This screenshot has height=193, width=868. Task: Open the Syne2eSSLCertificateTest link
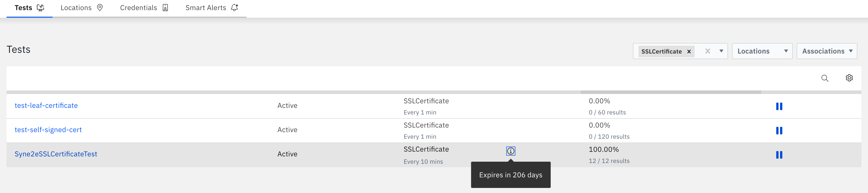pyautogui.click(x=56, y=154)
